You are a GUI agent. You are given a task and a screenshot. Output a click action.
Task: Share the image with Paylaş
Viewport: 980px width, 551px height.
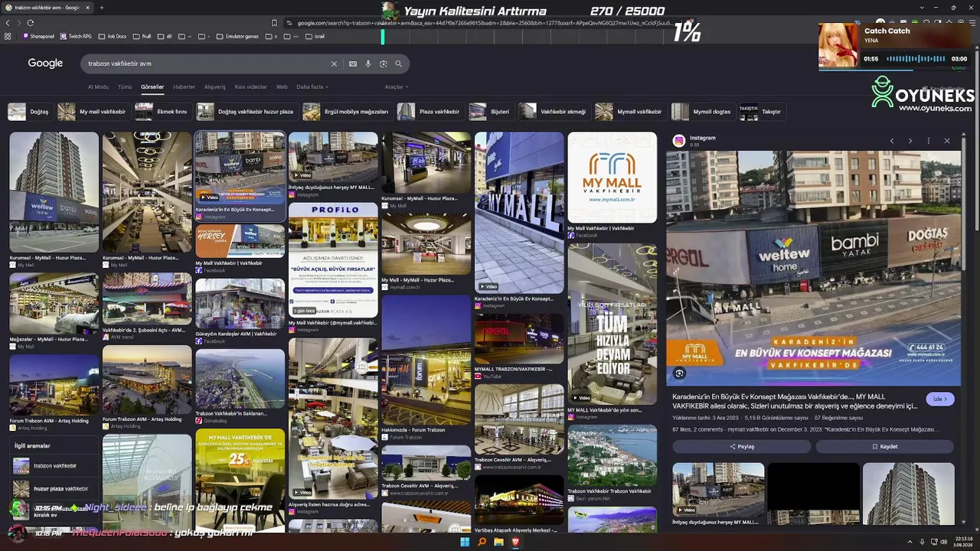point(742,446)
